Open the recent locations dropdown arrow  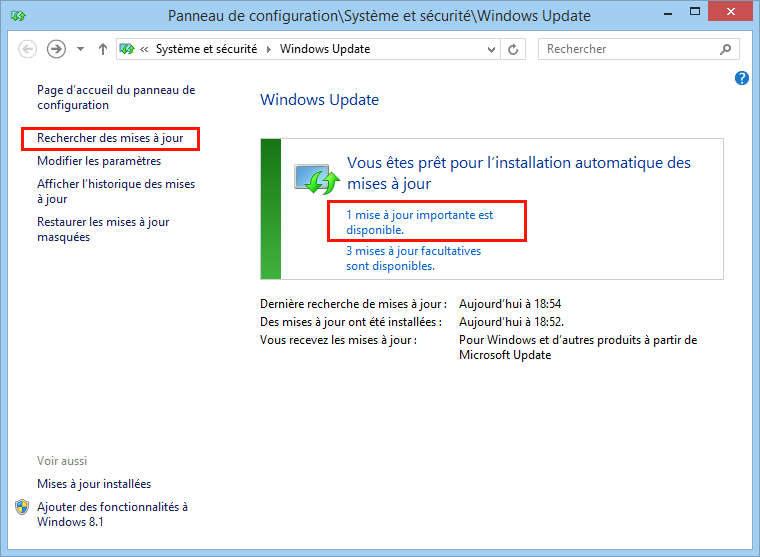80,49
